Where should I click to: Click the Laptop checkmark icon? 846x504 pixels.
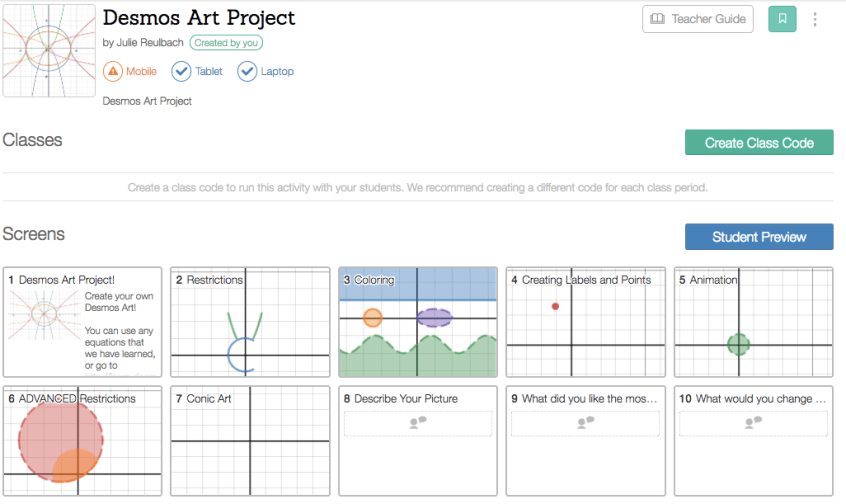[x=246, y=71]
